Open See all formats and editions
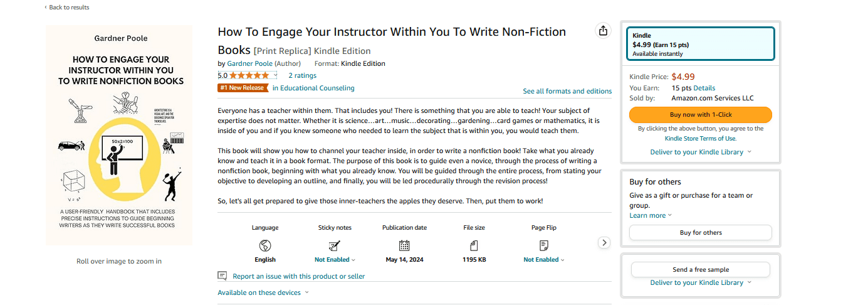This screenshot has height=305, width=868. pos(567,91)
